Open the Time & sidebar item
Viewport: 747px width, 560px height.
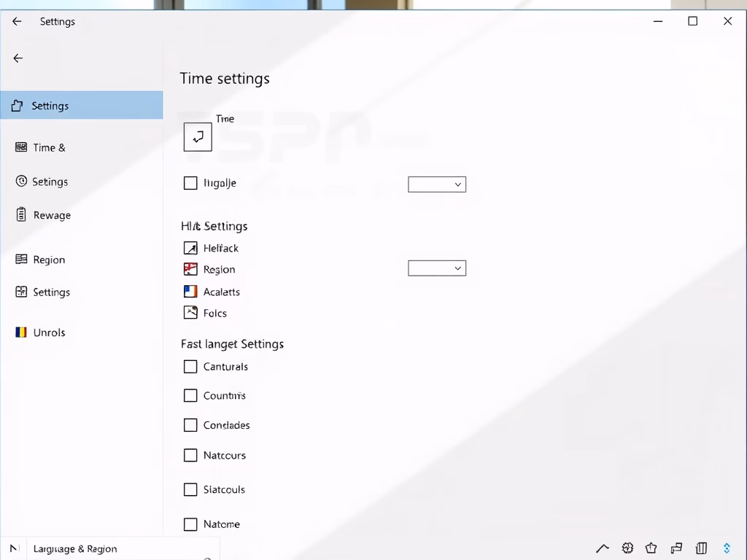[49, 147]
